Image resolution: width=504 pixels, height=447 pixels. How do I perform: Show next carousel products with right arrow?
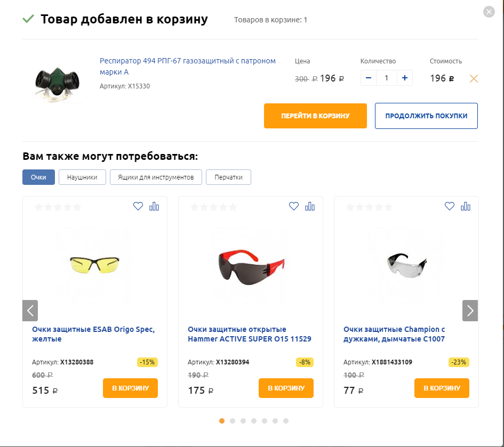[470, 311]
